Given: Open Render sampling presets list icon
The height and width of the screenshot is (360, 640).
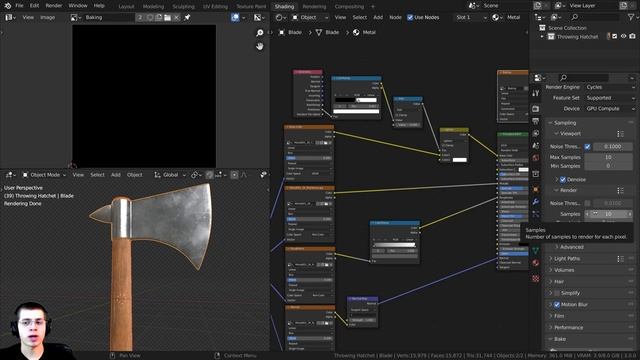Looking at the screenshot, I should tap(620, 191).
